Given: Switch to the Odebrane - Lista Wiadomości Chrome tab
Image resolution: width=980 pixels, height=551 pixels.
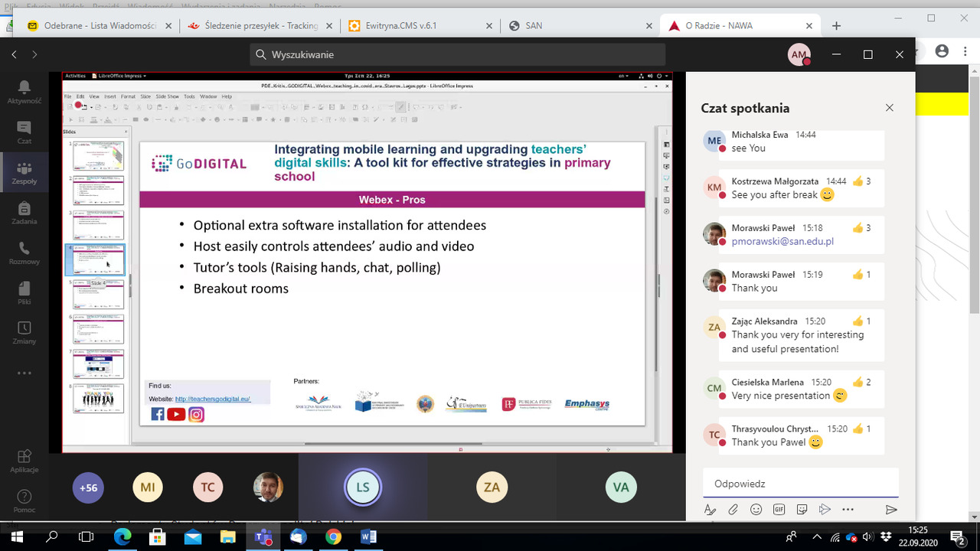Looking at the screenshot, I should click(100, 25).
